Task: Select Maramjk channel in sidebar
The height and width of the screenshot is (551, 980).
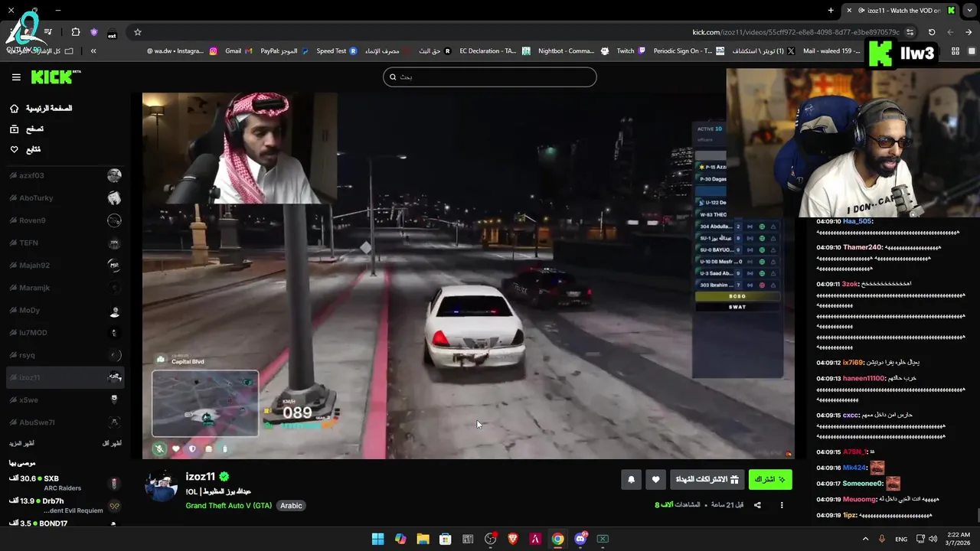Action: pyautogui.click(x=65, y=288)
